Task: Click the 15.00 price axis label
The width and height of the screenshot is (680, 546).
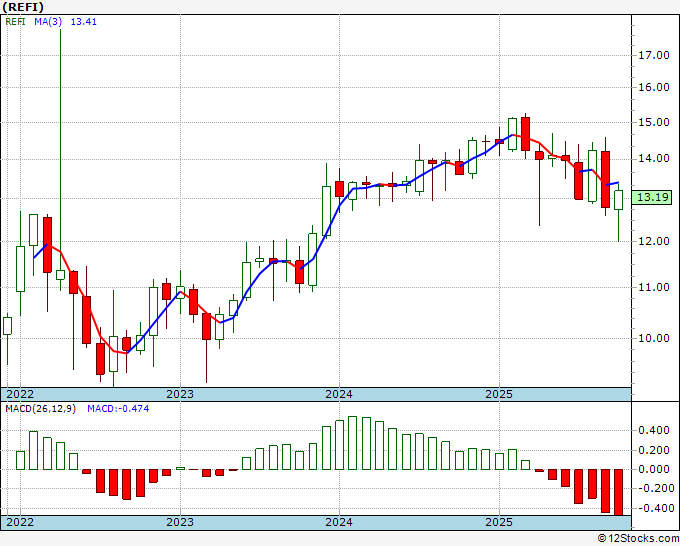Action: click(654, 122)
